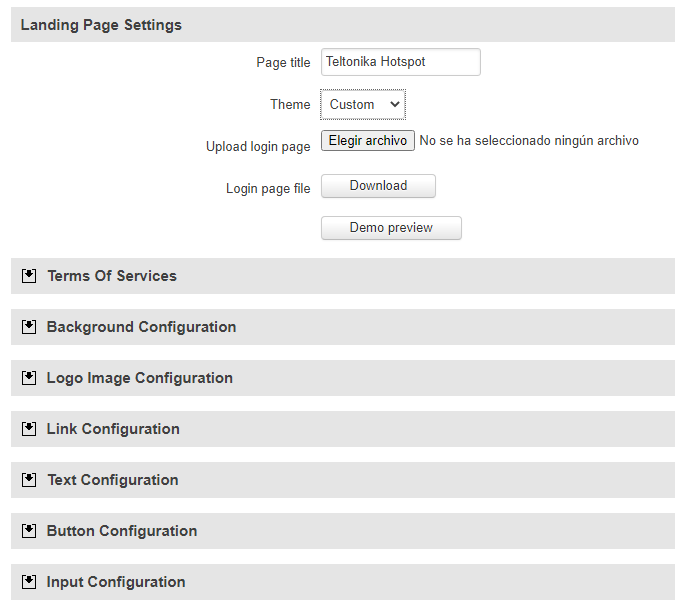Open the Theme dropdown set to Custom
675x607 pixels.
point(363,104)
